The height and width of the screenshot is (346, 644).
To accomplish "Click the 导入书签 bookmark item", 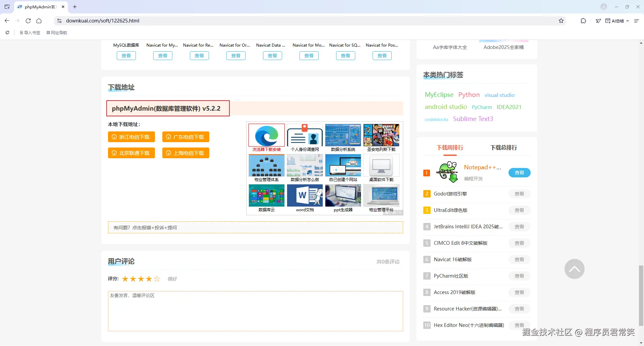I will tap(30, 33).
